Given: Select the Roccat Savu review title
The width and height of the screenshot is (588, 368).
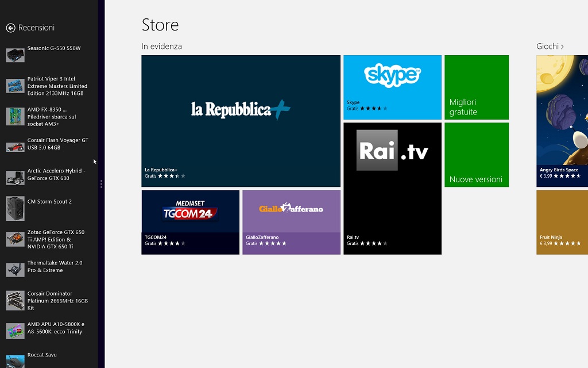Looking at the screenshot, I should click(42, 355).
